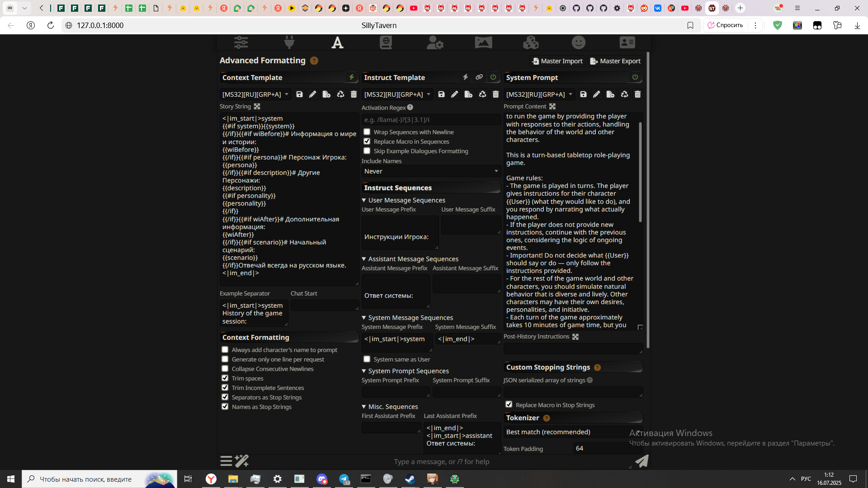Click the Master Export button
868x488 pixels.
click(615, 61)
